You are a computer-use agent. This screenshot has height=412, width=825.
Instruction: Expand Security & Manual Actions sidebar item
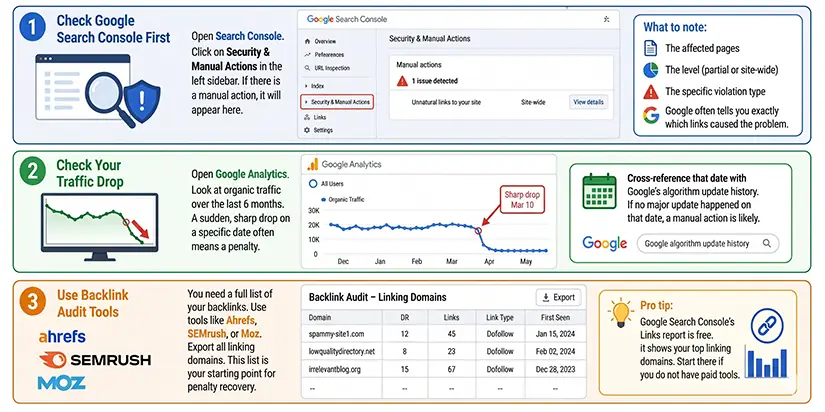(x=337, y=102)
